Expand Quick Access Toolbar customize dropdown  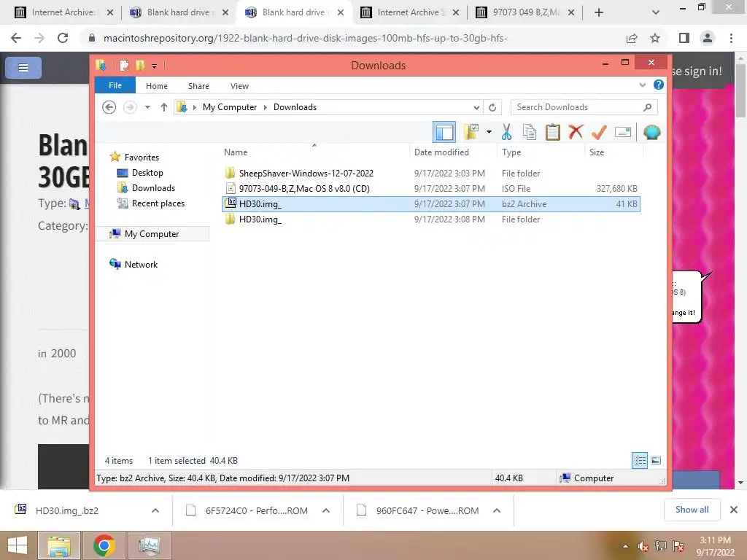click(x=155, y=66)
